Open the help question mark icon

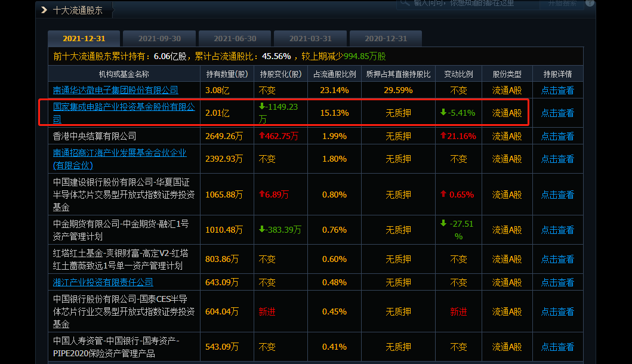tap(590, 3)
